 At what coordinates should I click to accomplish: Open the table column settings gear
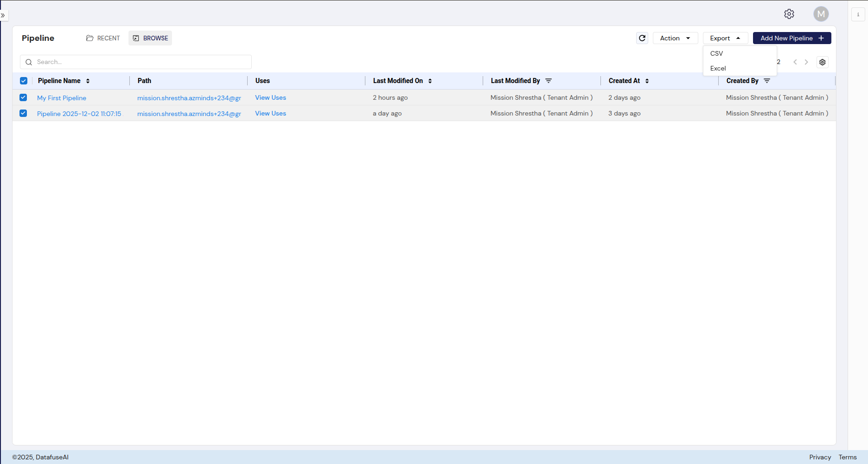(x=822, y=62)
